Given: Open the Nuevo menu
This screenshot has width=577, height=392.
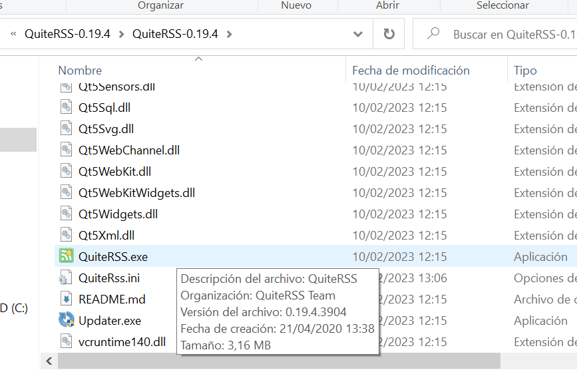Looking at the screenshot, I should pos(297,5).
